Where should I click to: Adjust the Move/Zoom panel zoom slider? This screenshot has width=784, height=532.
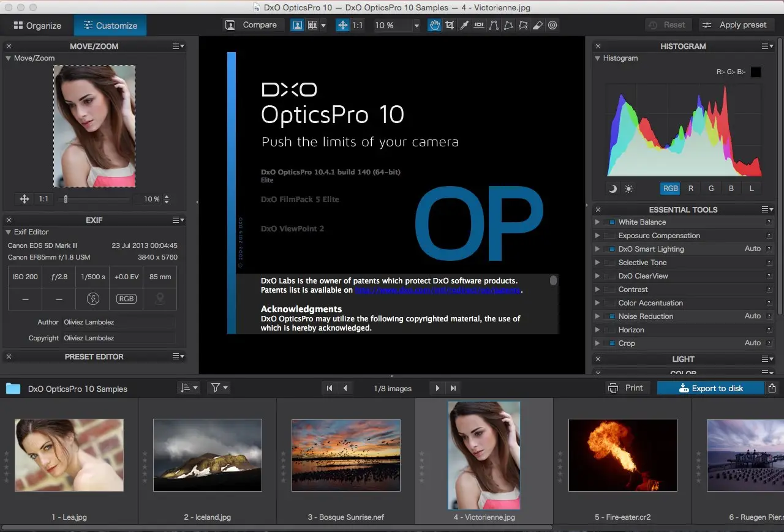click(x=66, y=199)
